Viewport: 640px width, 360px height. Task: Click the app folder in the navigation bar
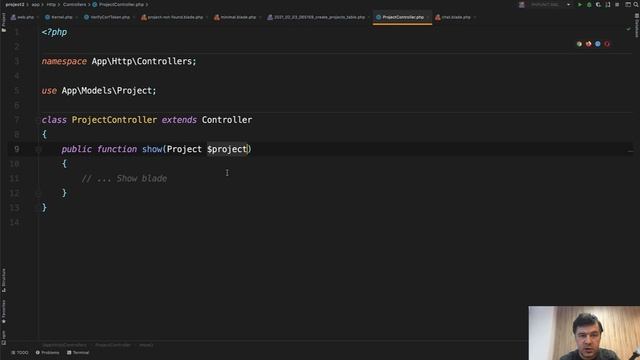tap(36, 4)
